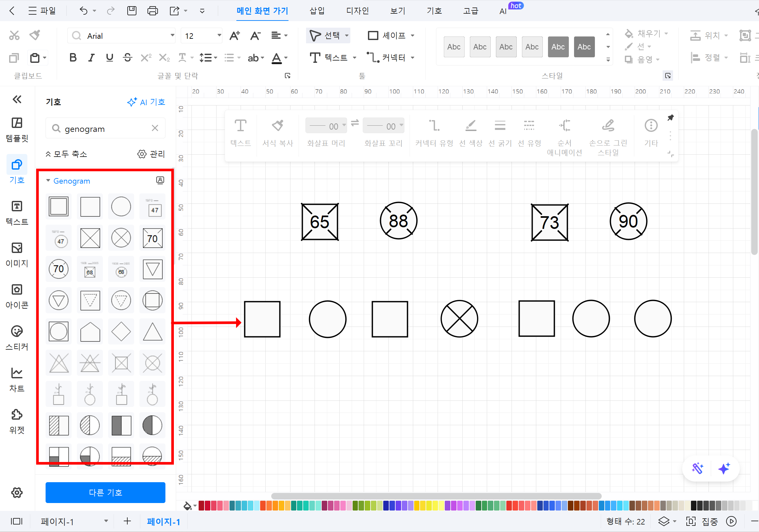
Task: Open the 삽입 insert ribbon tab
Action: click(317, 11)
